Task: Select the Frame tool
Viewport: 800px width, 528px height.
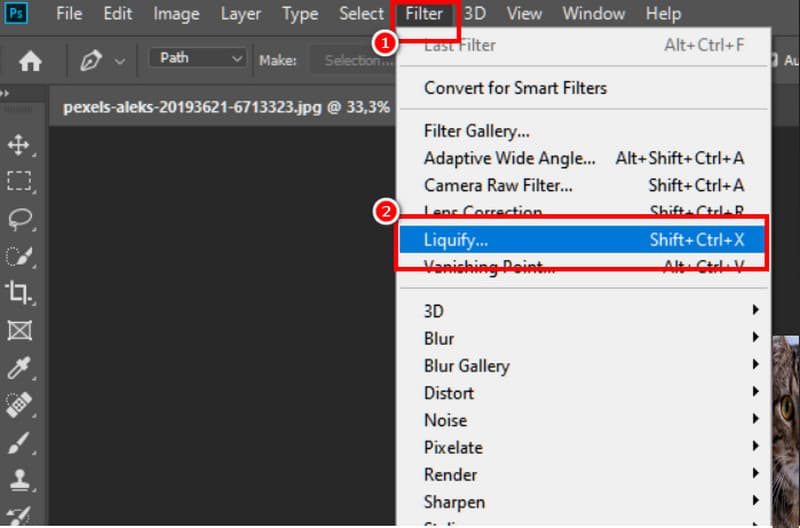Action: (x=20, y=331)
